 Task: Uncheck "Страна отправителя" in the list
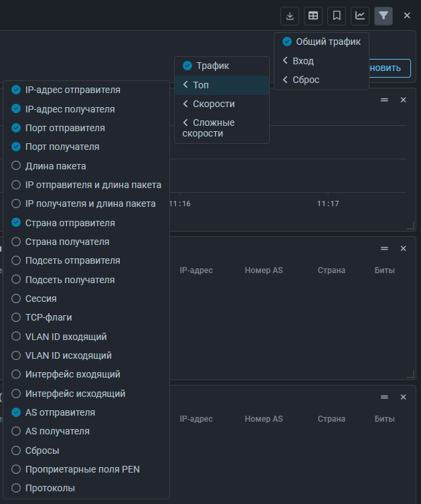70,223
